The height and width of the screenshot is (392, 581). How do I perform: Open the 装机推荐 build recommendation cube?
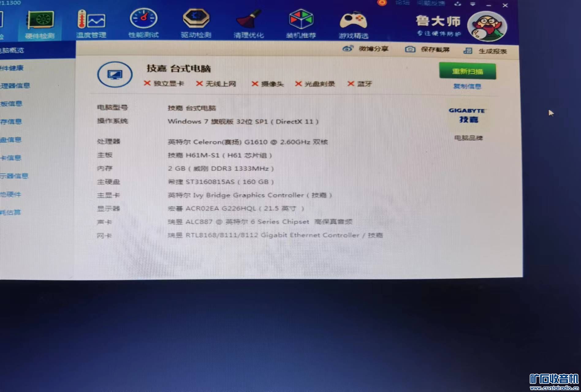(301, 24)
